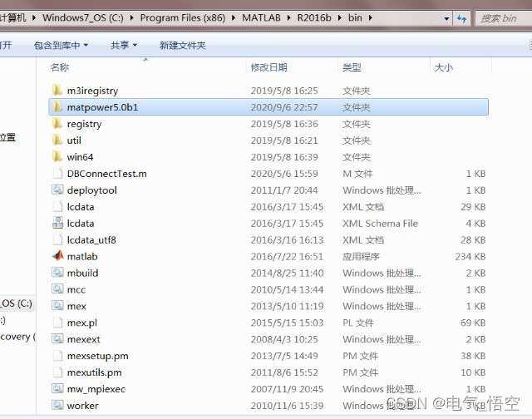Navigate to Program Files (x86) in breadcrumb

click(x=183, y=17)
